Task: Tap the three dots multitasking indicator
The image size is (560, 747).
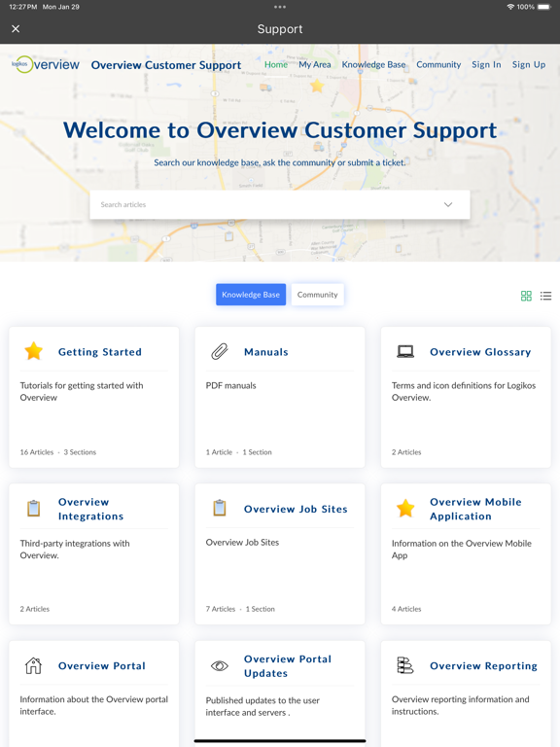Action: 280,7
